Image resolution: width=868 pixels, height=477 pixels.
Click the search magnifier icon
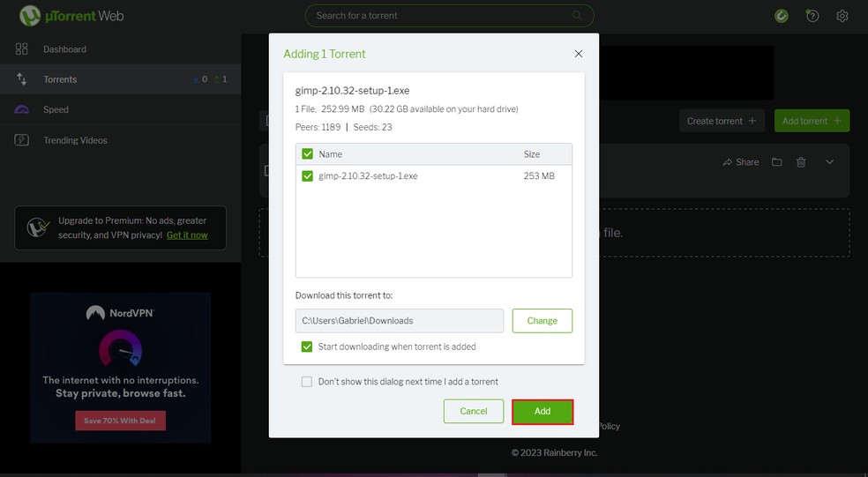(x=577, y=16)
